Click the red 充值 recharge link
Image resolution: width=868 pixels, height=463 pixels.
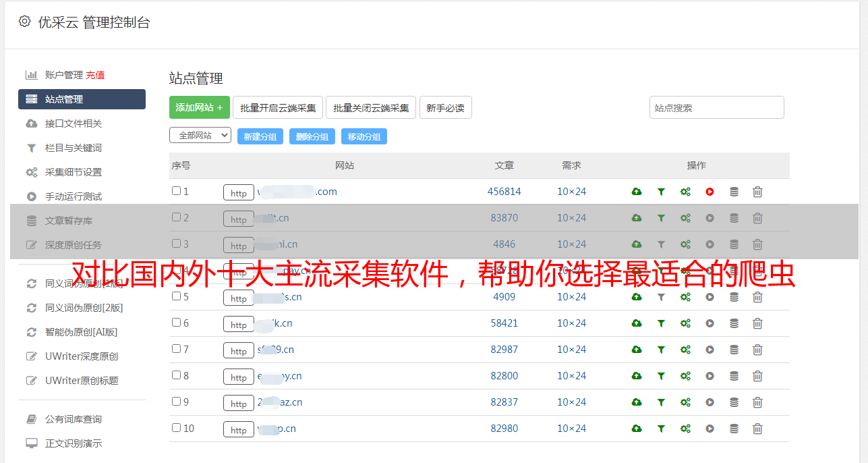(95, 75)
